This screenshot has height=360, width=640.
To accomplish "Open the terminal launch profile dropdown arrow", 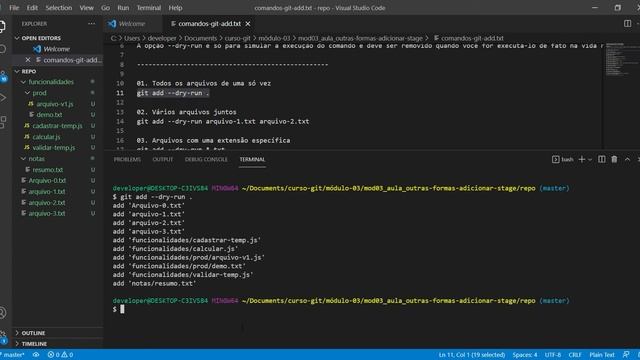I will (x=590, y=160).
